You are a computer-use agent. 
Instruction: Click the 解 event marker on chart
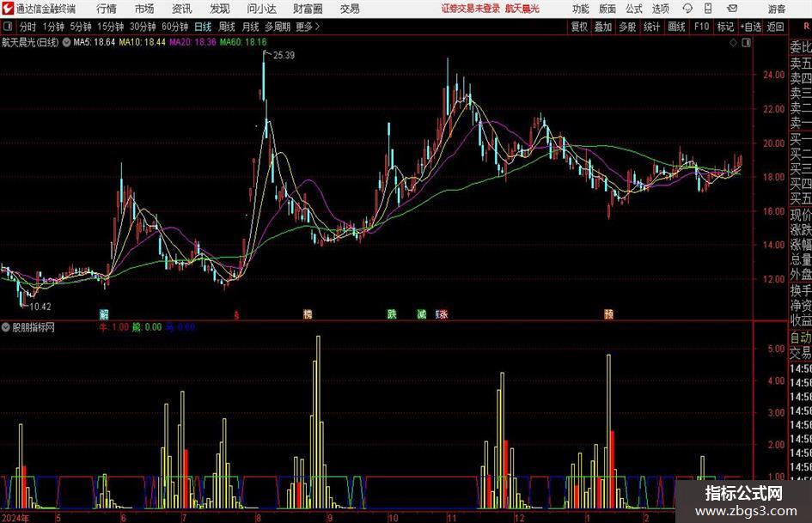(x=104, y=313)
